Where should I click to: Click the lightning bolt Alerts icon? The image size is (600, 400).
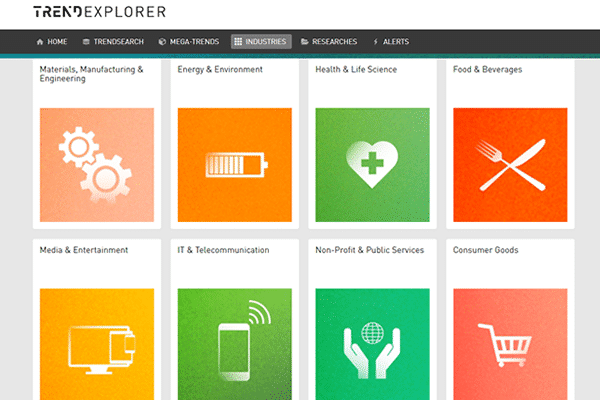click(x=376, y=42)
